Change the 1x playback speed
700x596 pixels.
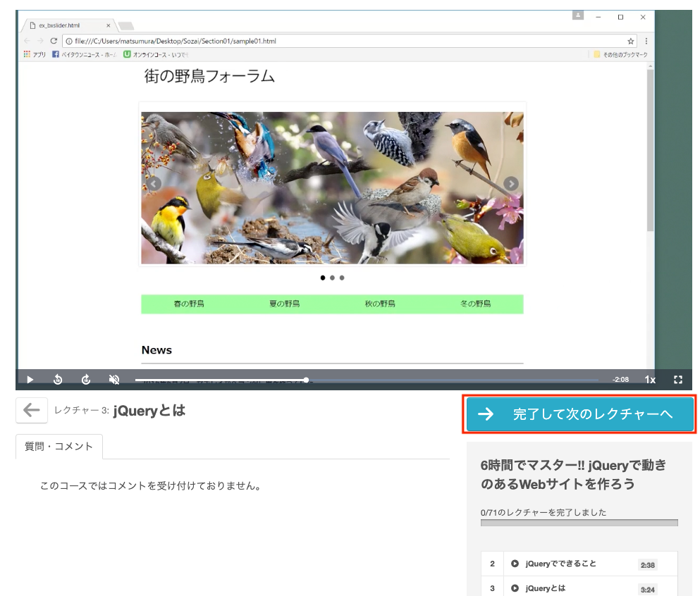(x=649, y=380)
